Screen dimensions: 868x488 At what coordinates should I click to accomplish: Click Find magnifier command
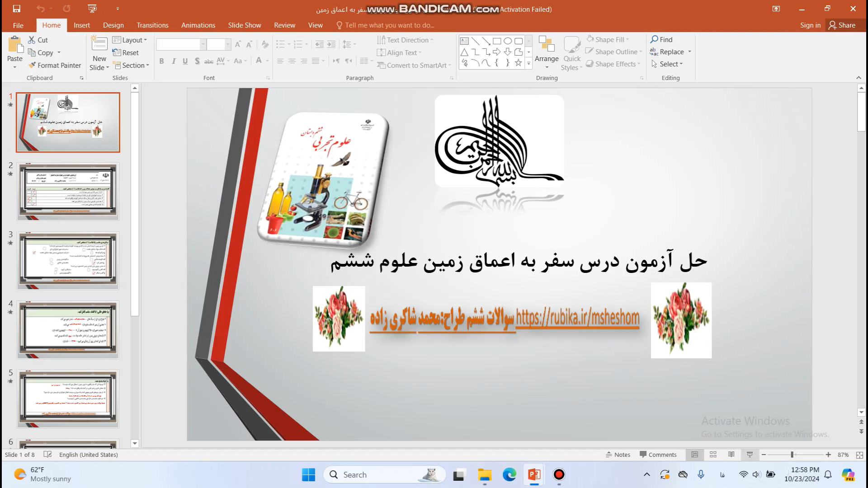coord(661,39)
